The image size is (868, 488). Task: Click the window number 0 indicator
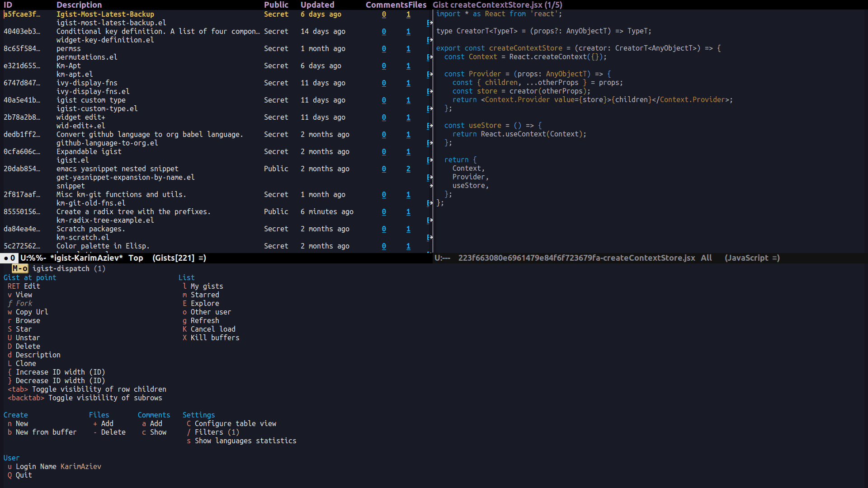pyautogui.click(x=12, y=258)
